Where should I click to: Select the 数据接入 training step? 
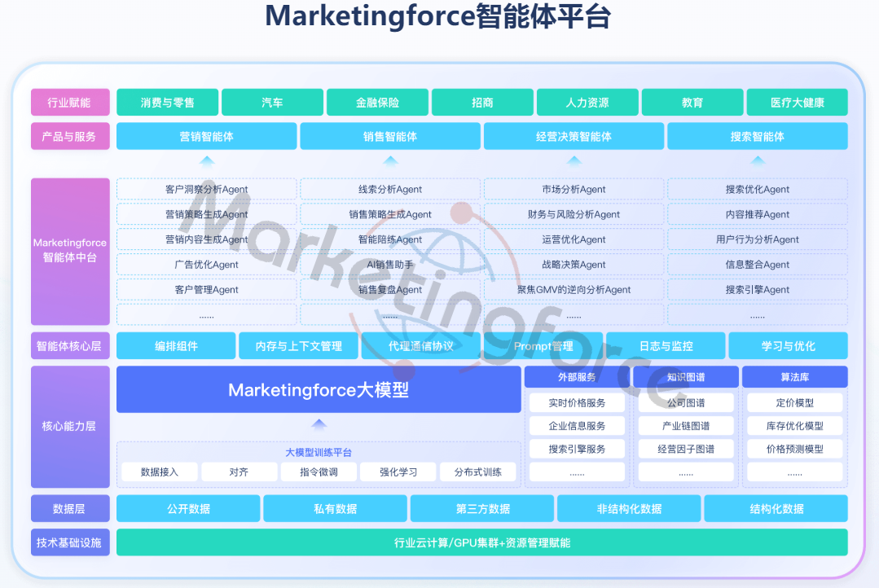click(159, 472)
